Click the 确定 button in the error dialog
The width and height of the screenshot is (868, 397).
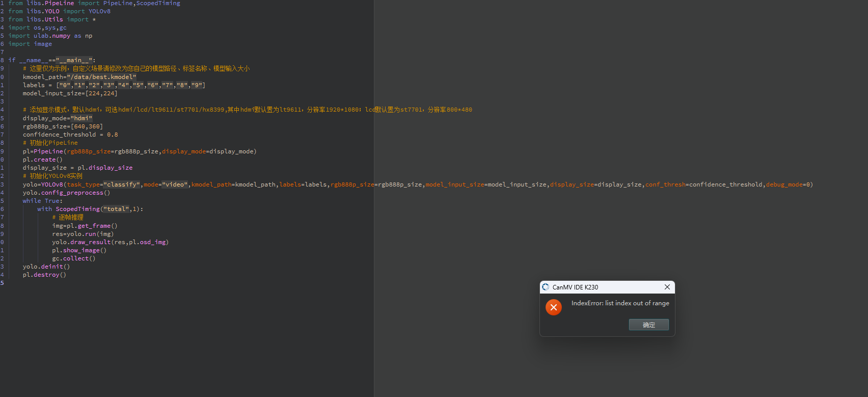(x=648, y=325)
